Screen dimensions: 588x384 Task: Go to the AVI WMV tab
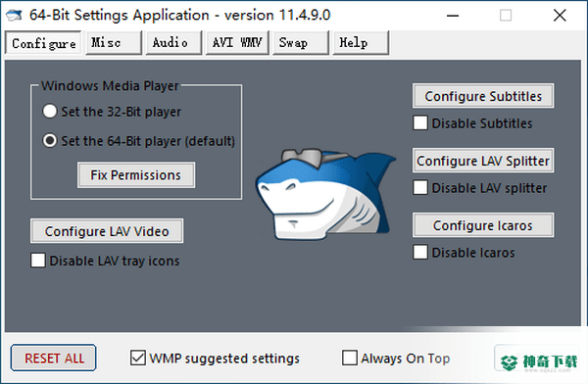click(237, 43)
